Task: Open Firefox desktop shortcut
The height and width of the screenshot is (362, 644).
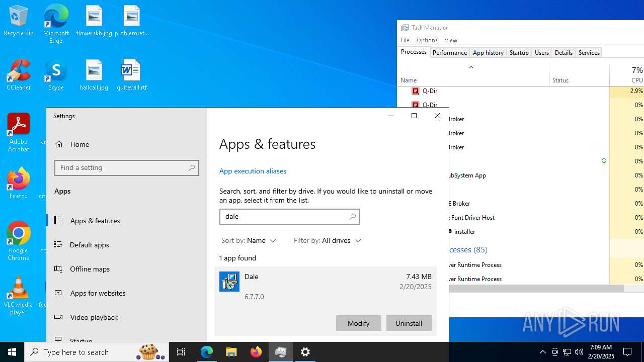Action: (x=19, y=184)
